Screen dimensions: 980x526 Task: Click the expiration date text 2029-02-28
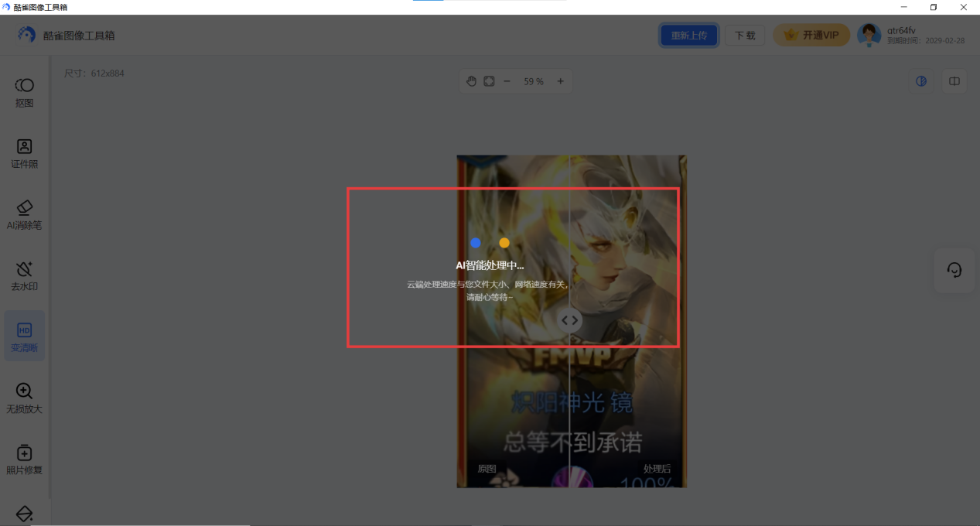pyautogui.click(x=945, y=41)
